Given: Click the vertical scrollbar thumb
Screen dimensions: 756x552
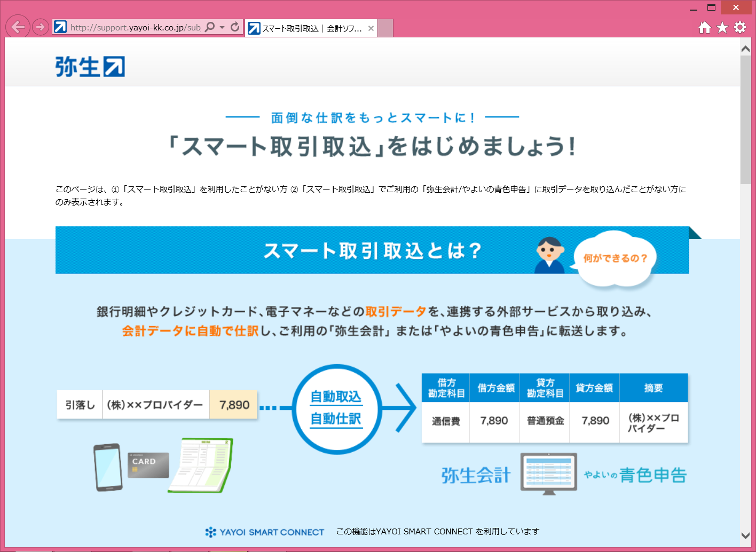Looking at the screenshot, I should (x=746, y=120).
